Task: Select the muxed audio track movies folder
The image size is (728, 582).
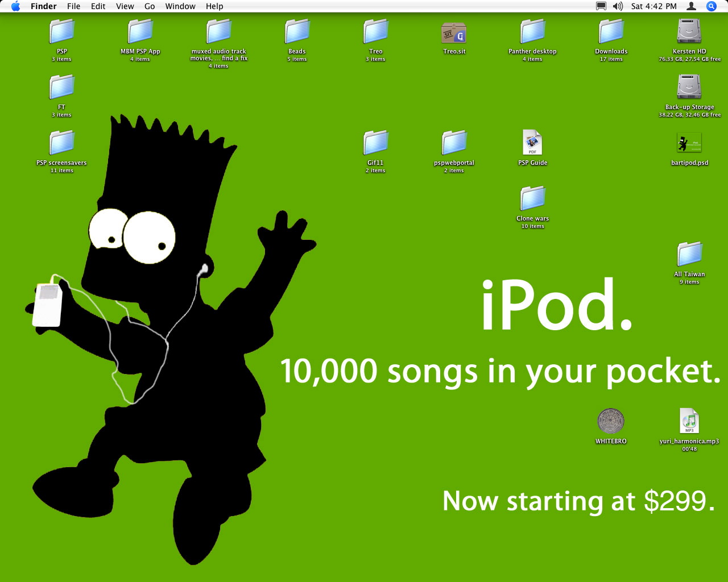Action: coord(218,32)
